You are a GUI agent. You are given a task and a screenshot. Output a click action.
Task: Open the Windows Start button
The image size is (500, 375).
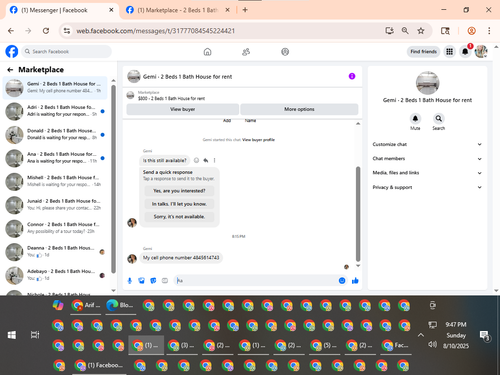tap(12, 335)
